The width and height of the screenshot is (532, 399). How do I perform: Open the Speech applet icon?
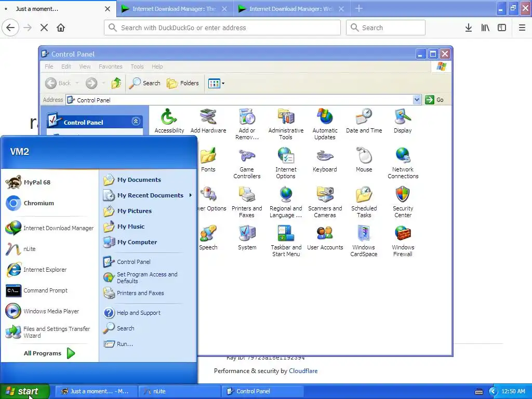tap(208, 238)
